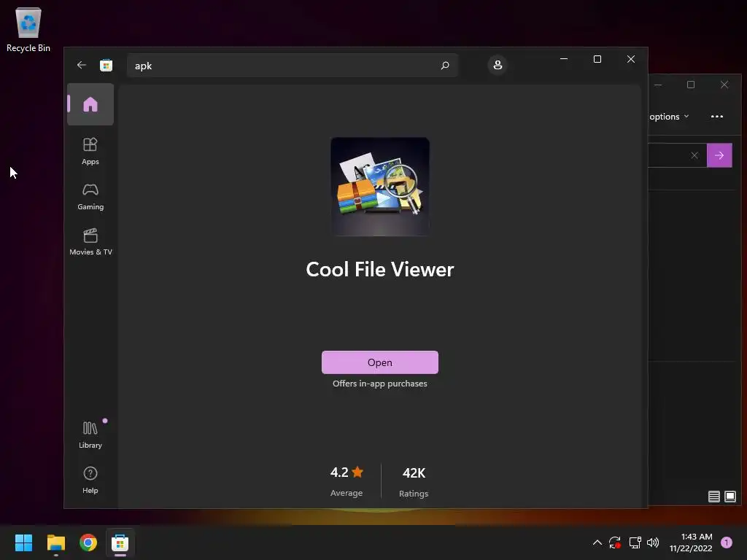Click the Cool File Viewer title
The width and height of the screenshot is (747, 560).
(x=379, y=270)
